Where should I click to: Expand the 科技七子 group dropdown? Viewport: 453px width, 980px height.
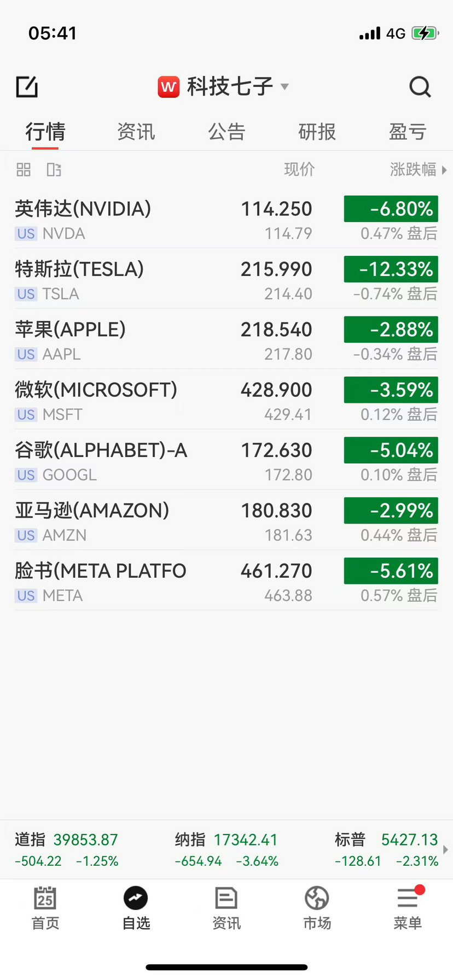[284, 86]
